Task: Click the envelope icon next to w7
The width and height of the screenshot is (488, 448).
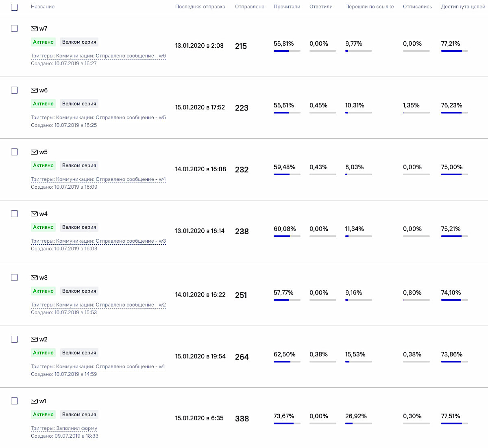Action: click(x=34, y=28)
